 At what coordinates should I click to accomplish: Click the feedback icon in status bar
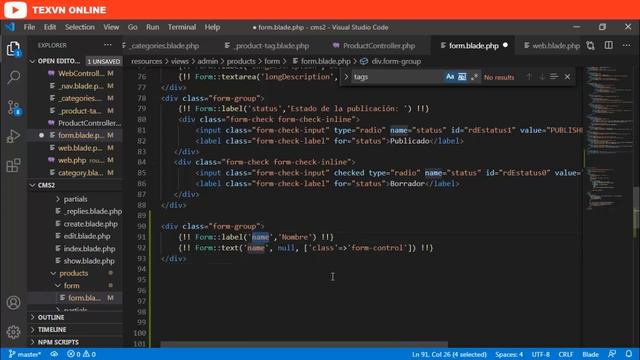tap(612, 354)
